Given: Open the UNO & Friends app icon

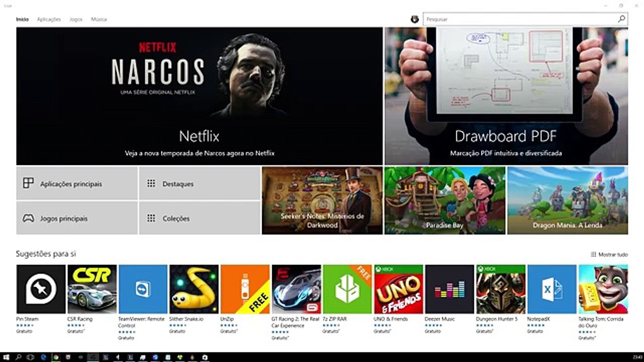Looking at the screenshot, I should pos(398,289).
